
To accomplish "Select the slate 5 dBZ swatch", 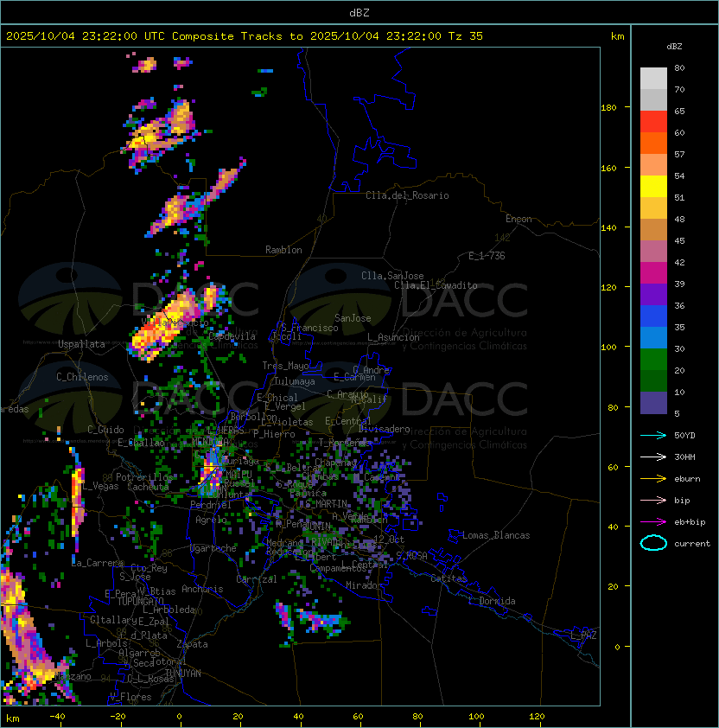I will [653, 403].
